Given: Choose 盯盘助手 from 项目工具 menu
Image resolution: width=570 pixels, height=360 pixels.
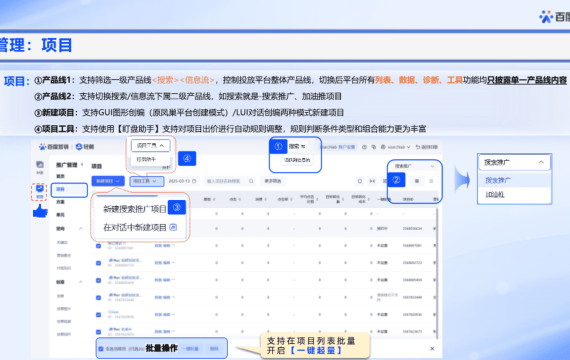Looking at the screenshot, I should (146, 159).
